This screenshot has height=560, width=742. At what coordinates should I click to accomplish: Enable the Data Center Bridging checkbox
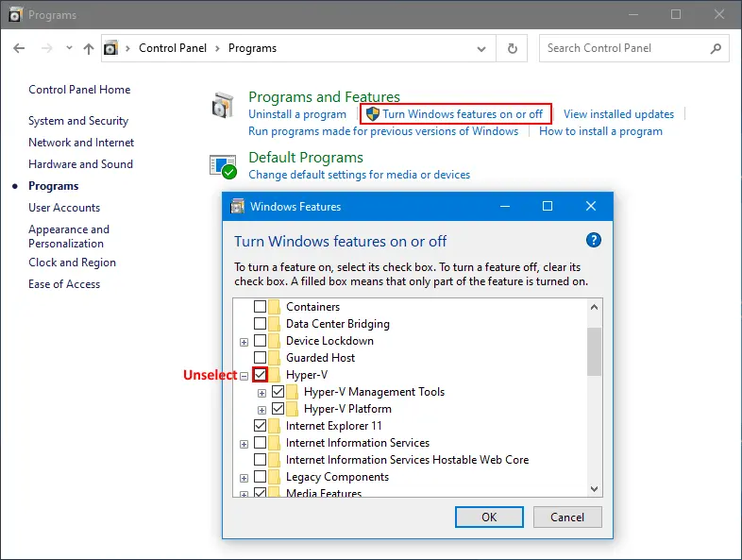260,324
